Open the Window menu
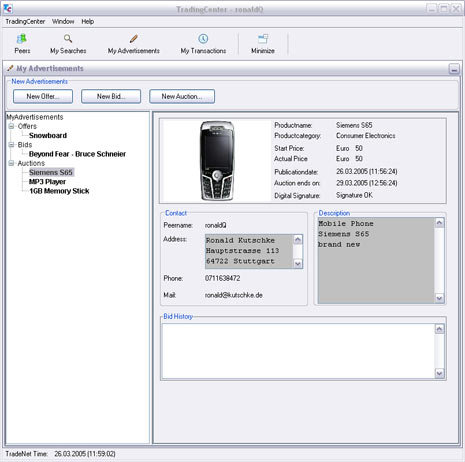Image resolution: width=465 pixels, height=462 pixels. coord(63,22)
